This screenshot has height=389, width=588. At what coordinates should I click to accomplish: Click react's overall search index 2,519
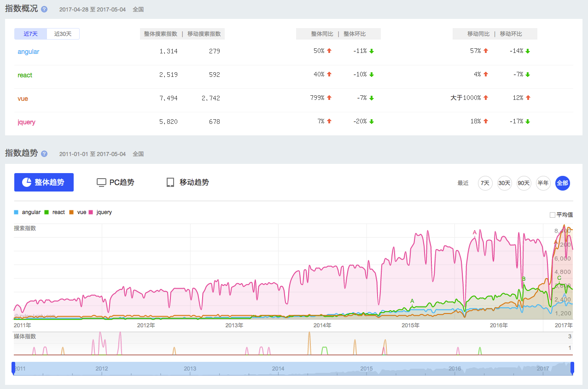169,75
